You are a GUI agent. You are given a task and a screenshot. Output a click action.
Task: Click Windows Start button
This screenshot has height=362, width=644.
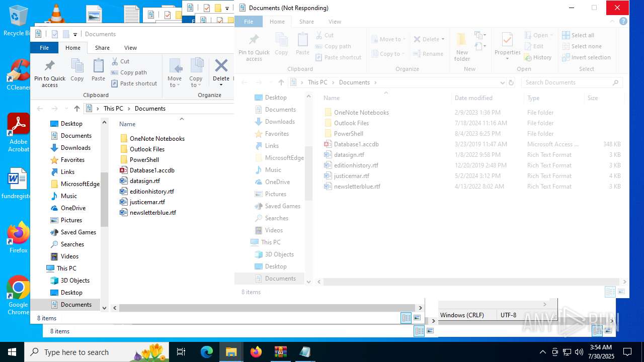point(12,352)
